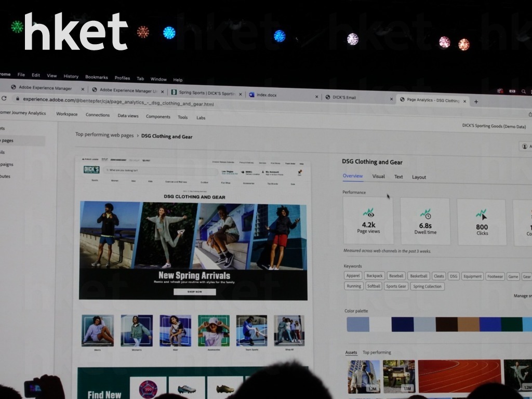Select the Visual tab
This screenshot has height=399, width=532.
378,177
